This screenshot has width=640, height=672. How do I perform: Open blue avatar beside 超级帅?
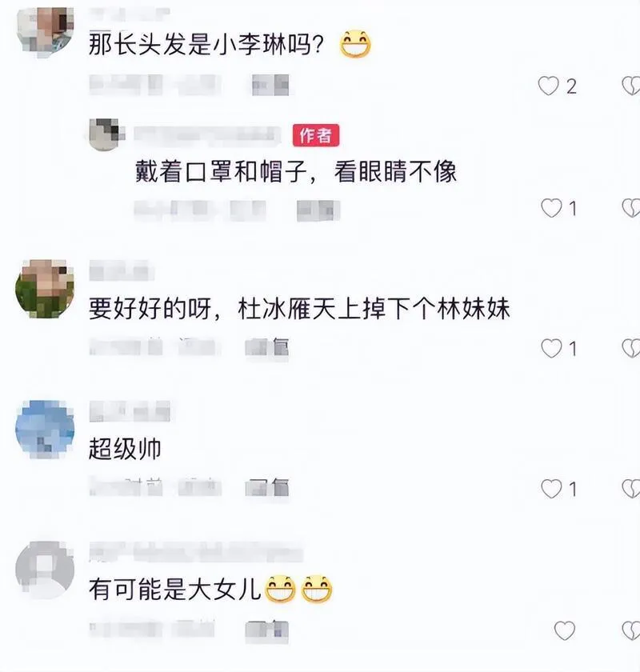point(45,430)
